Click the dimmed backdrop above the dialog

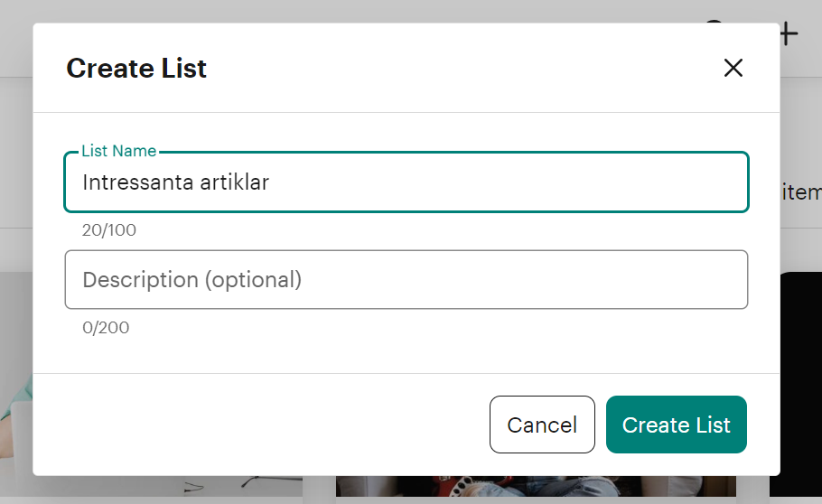367,11
